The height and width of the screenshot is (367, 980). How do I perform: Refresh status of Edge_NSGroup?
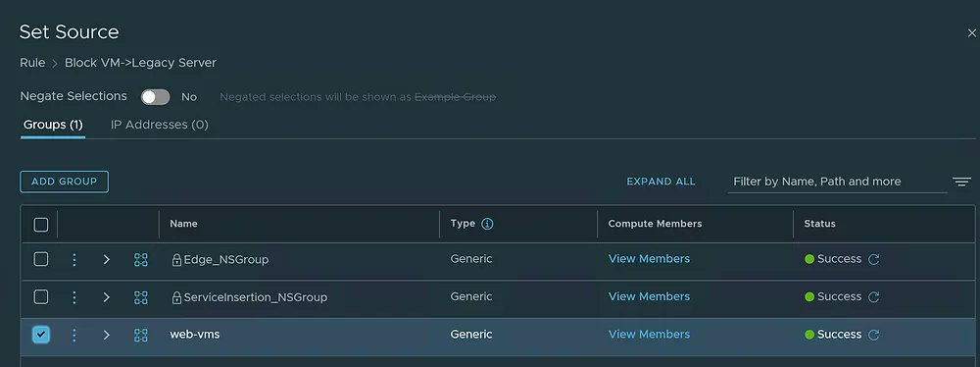pyautogui.click(x=874, y=259)
